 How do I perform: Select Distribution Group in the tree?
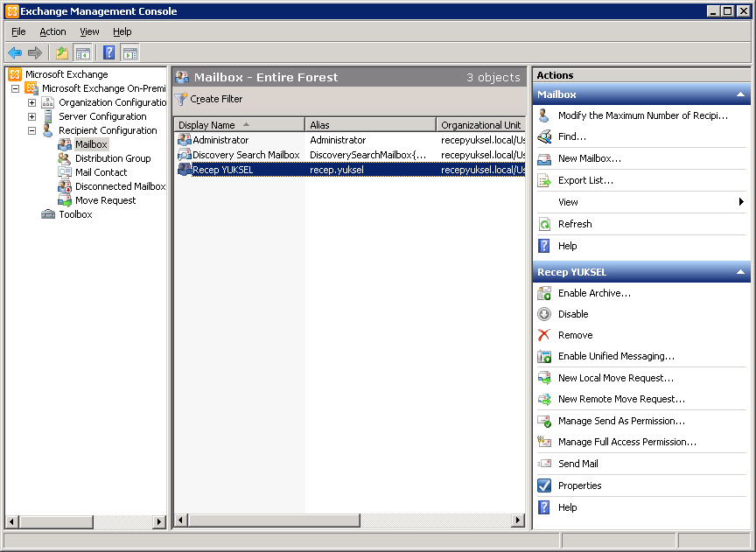[113, 158]
